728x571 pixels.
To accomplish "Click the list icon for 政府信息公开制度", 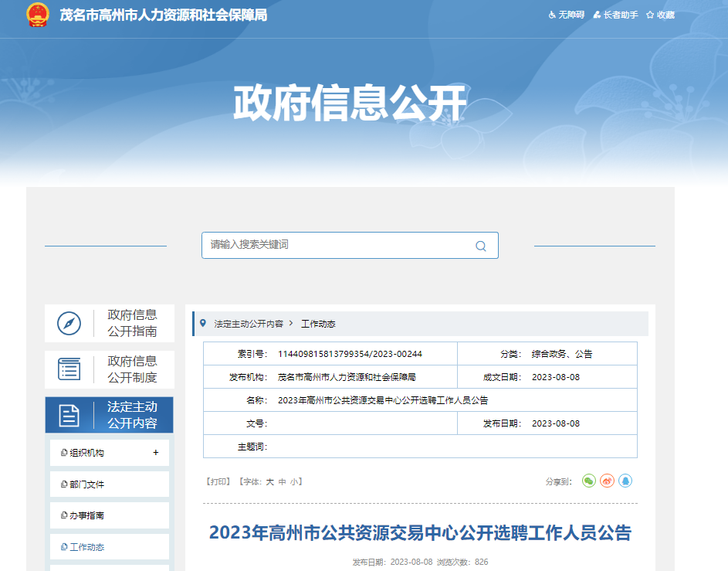I will (x=69, y=369).
